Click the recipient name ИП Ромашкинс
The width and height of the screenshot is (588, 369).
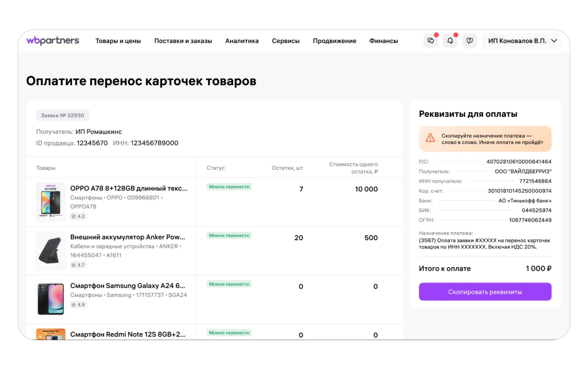point(98,132)
